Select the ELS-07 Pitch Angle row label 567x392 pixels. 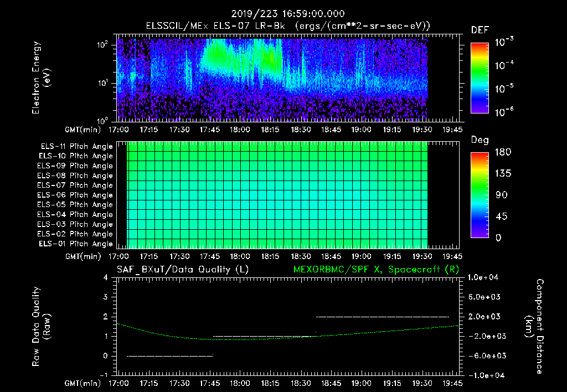[x=75, y=185]
